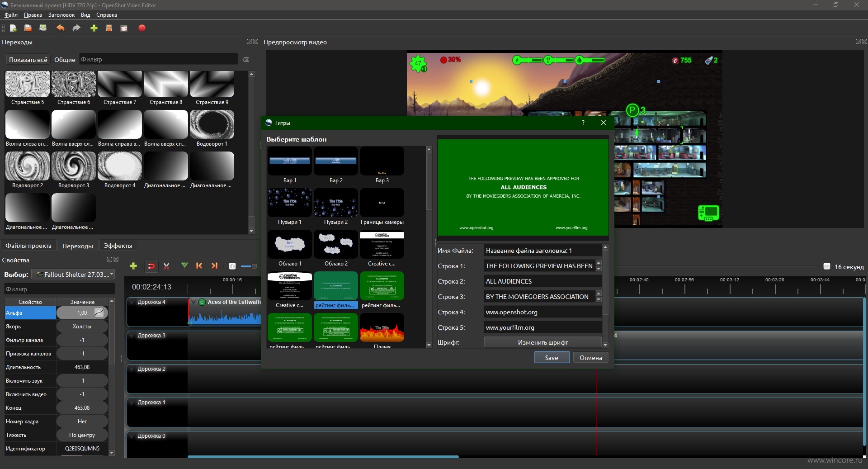
Task: Click the Save button in Титры dialog
Action: point(551,358)
